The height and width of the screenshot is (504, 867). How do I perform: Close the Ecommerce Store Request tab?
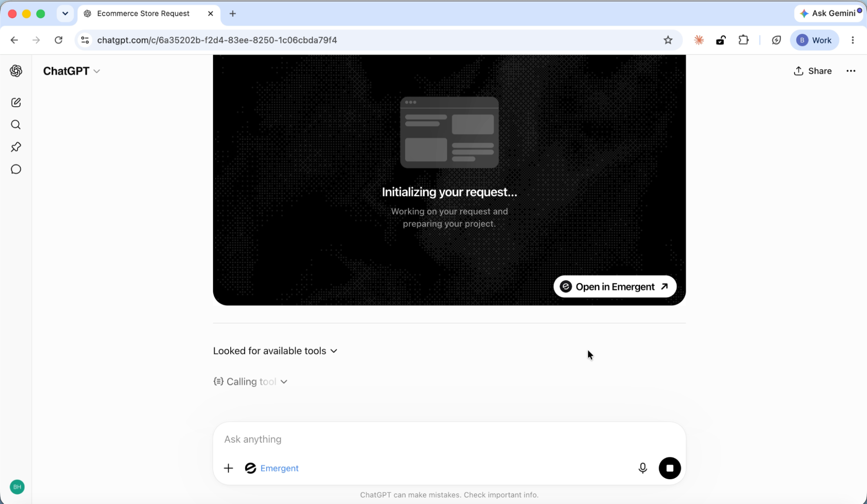(210, 13)
